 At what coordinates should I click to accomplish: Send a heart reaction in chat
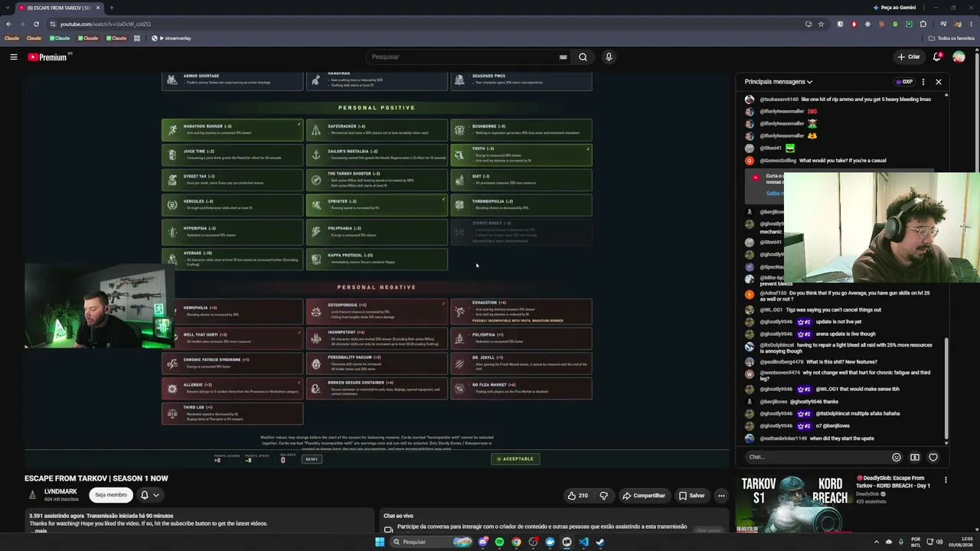pos(933,457)
